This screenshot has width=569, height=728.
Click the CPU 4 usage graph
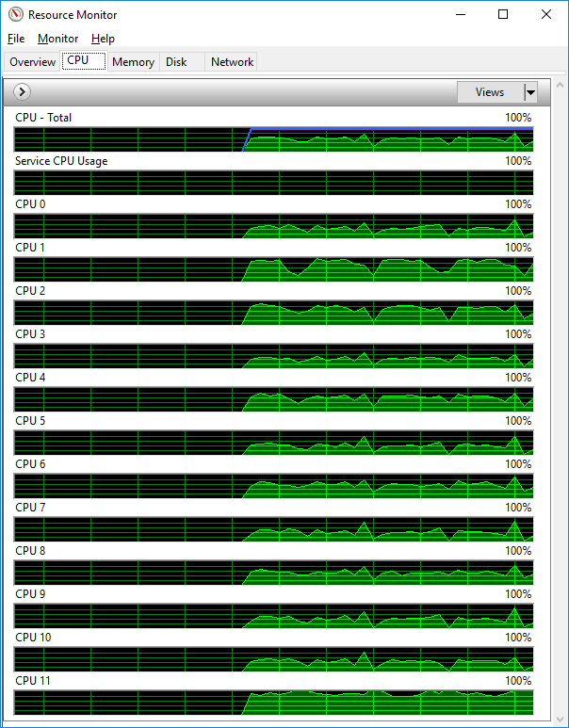(273, 399)
